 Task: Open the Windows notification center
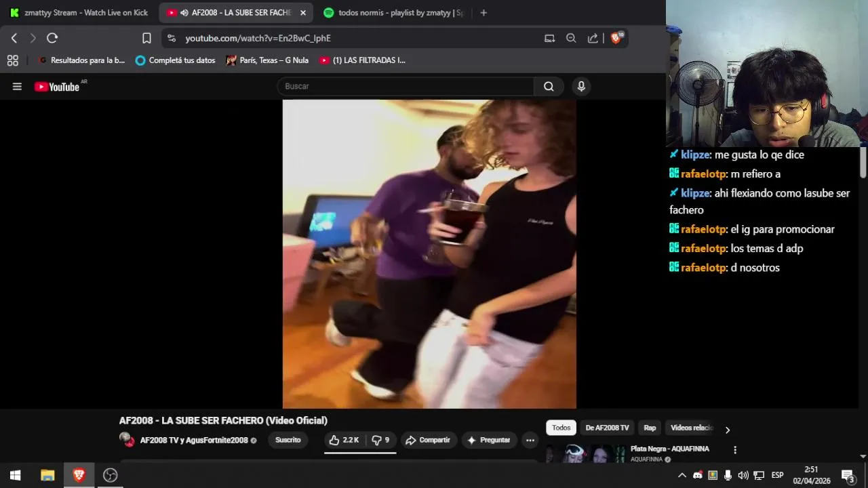pyautogui.click(x=848, y=475)
